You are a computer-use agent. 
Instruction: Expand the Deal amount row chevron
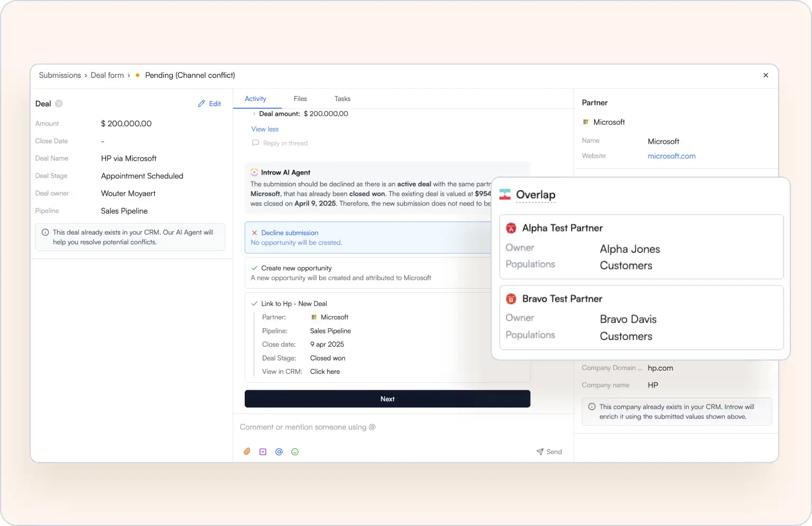pos(254,114)
